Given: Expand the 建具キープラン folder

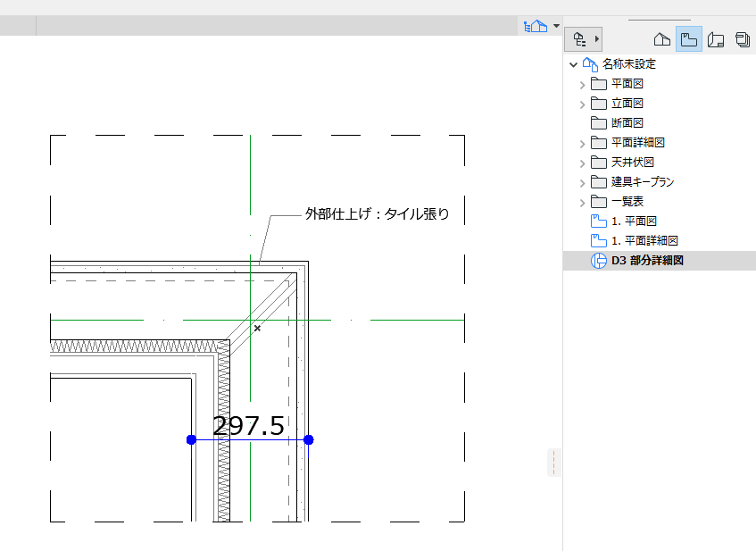Looking at the screenshot, I should (x=583, y=183).
